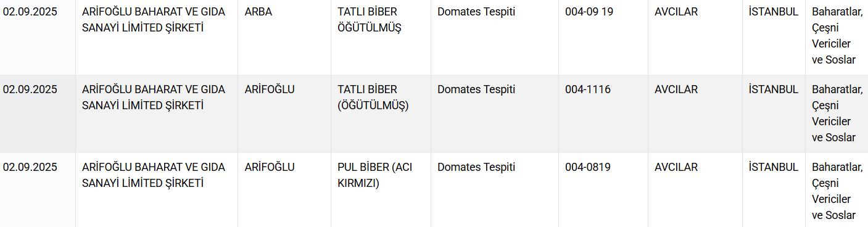The width and height of the screenshot is (868, 227).
Task: Click the batch number 004-1116
Action: 588,89
